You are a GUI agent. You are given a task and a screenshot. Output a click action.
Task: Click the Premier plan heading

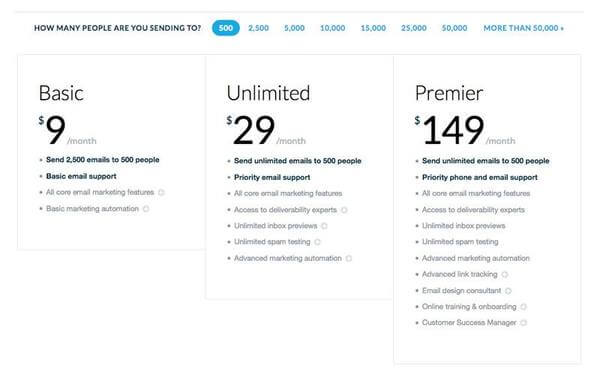pyautogui.click(x=449, y=93)
